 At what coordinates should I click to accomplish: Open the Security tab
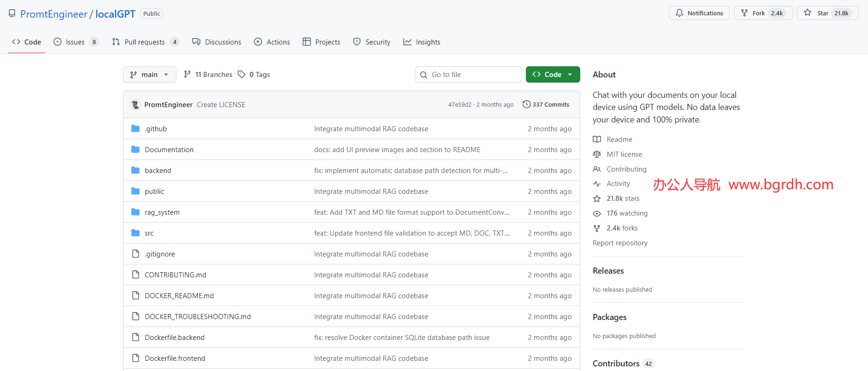372,42
